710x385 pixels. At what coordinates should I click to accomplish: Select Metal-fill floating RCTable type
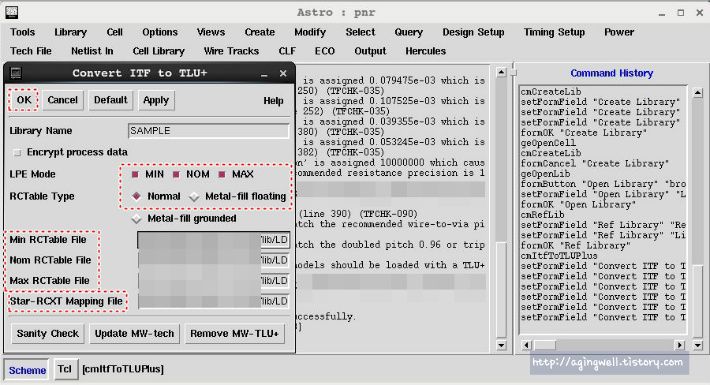[194, 197]
